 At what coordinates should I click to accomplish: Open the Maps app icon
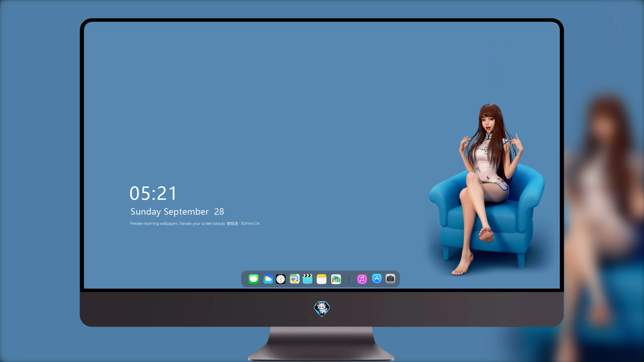(x=294, y=279)
